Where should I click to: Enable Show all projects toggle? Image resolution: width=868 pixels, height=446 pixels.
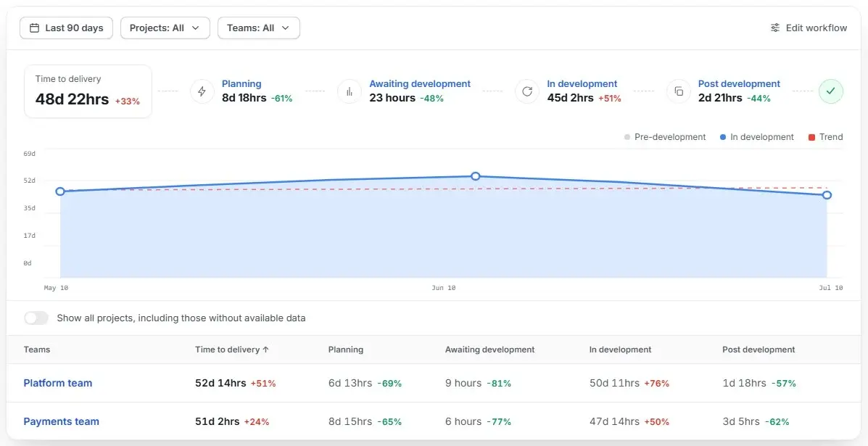36,318
